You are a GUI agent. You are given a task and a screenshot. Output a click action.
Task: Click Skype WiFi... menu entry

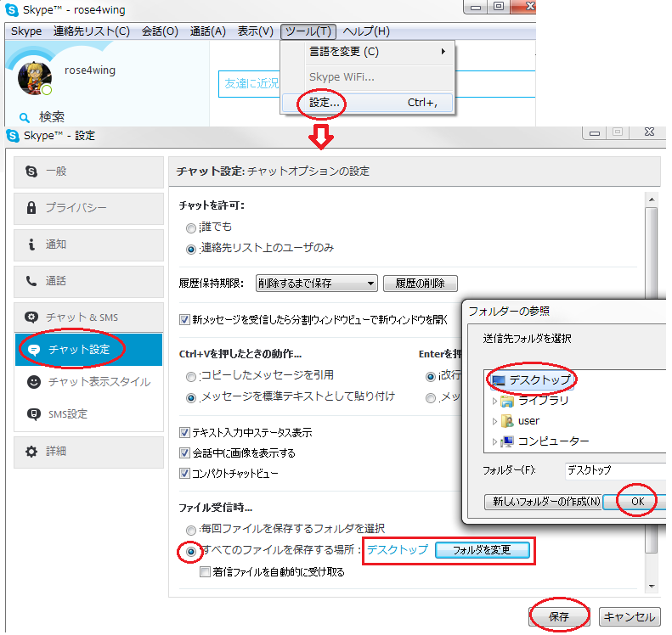367,77
